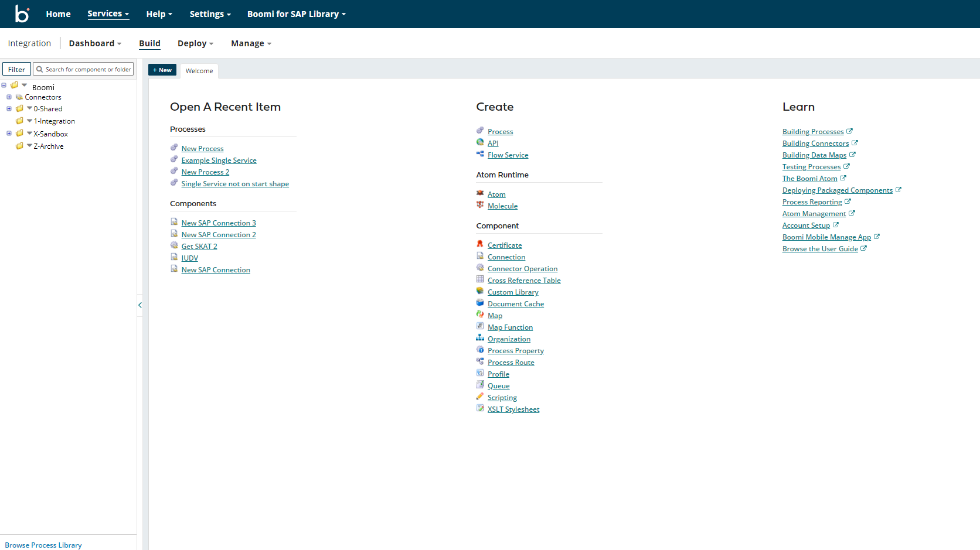
Task: Click the Custom Library icon
Action: [480, 291]
